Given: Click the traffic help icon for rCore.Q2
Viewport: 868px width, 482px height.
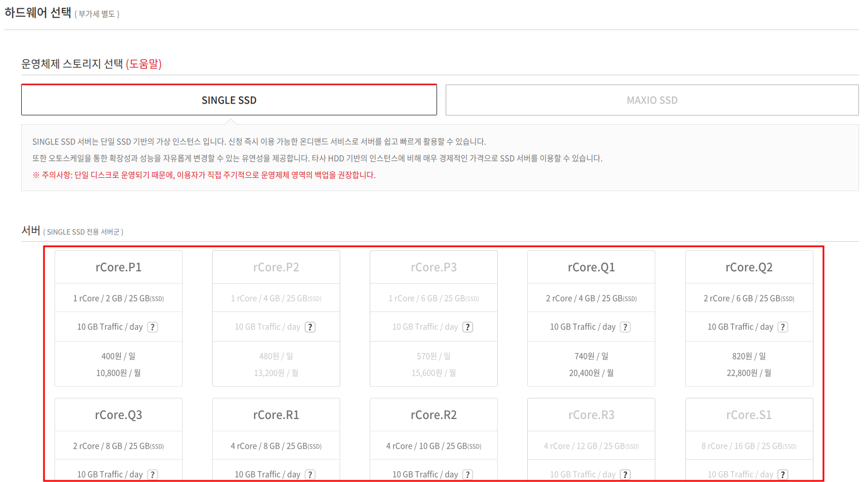Looking at the screenshot, I should (x=783, y=327).
